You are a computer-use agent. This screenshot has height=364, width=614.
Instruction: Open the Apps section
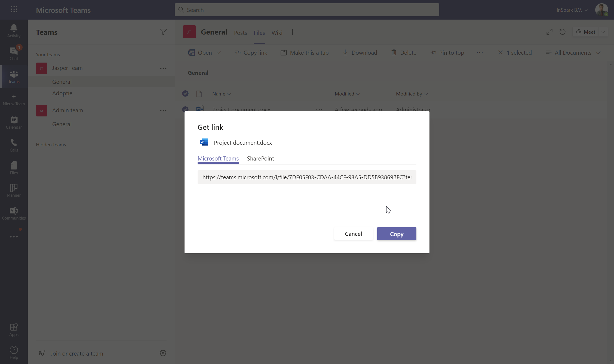coord(14,329)
